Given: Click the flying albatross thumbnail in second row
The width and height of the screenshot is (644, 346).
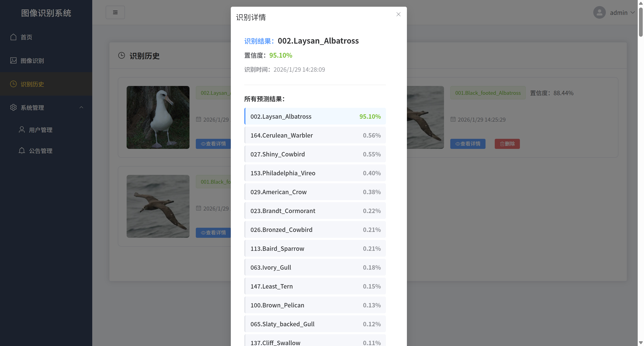Looking at the screenshot, I should [158, 206].
